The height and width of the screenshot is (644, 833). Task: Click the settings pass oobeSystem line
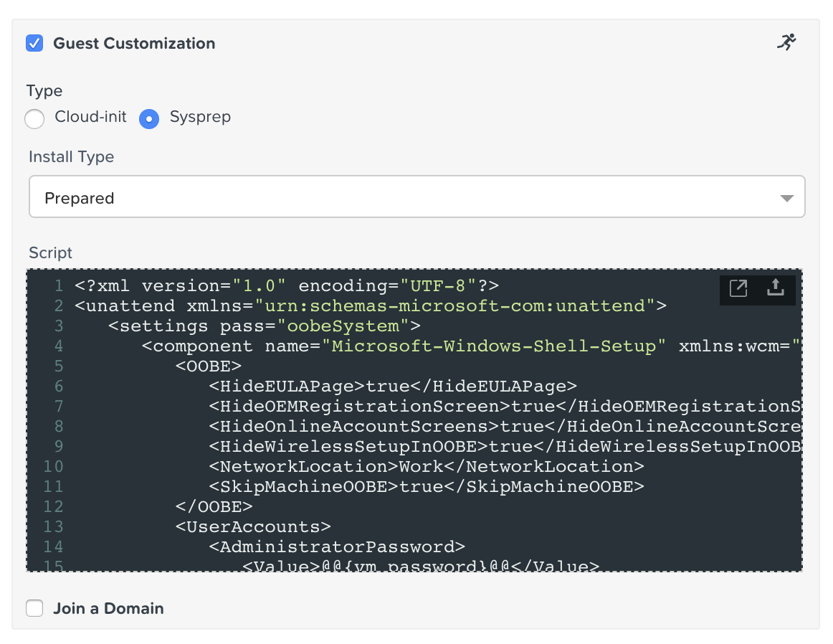tap(264, 326)
